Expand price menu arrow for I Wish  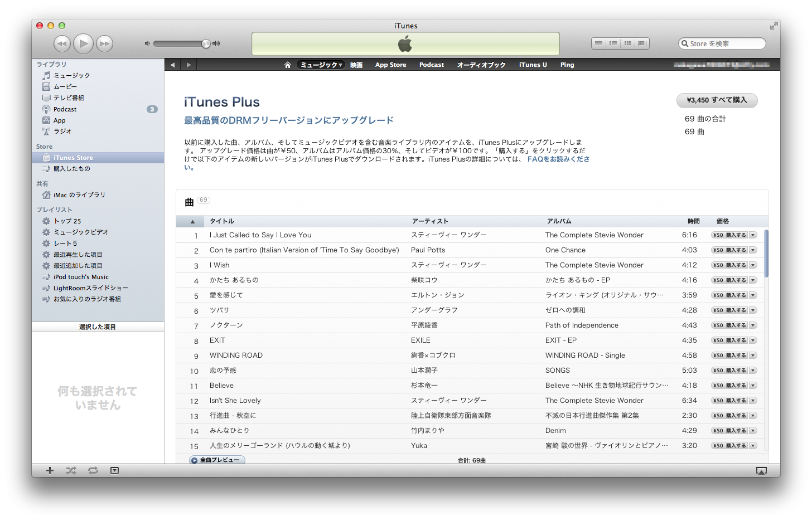click(x=753, y=265)
